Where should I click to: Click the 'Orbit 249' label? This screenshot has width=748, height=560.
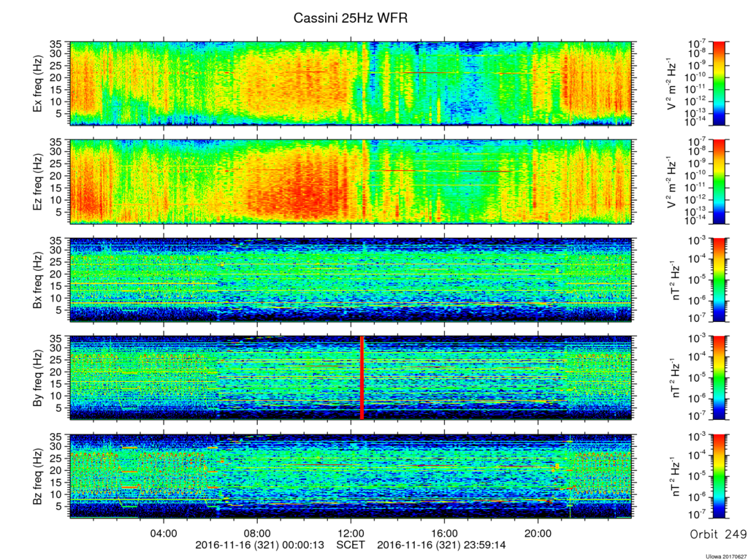tap(718, 534)
